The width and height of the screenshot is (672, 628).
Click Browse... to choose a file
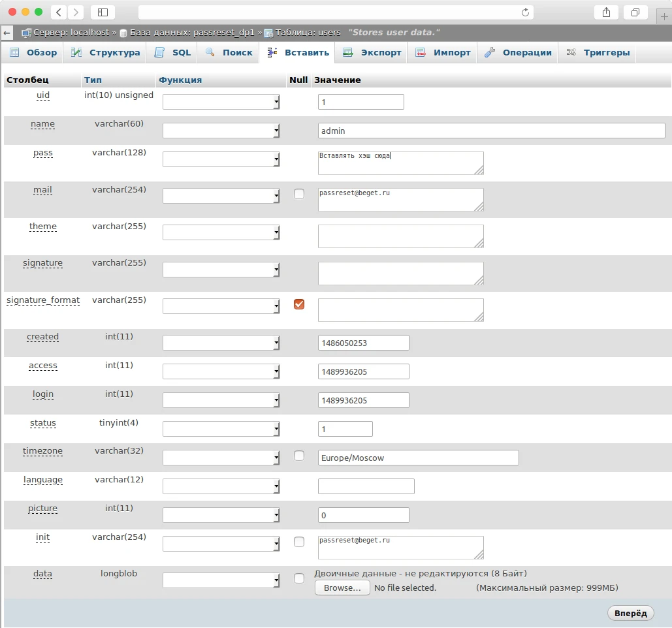pos(342,588)
